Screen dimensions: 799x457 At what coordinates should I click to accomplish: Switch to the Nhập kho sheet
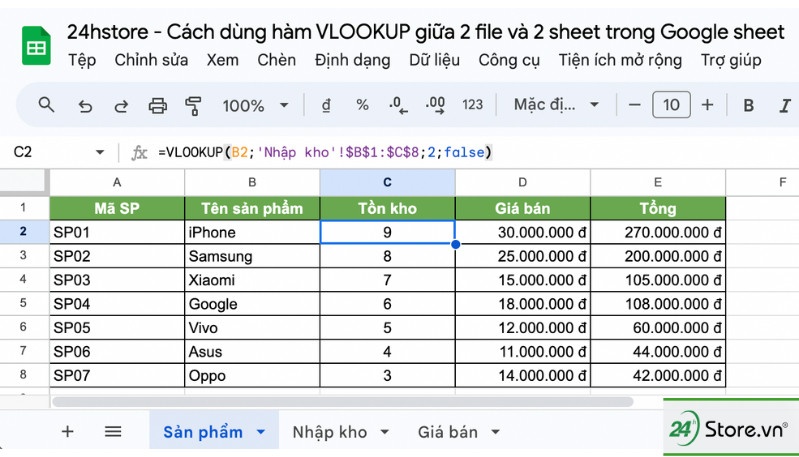pyautogui.click(x=330, y=432)
